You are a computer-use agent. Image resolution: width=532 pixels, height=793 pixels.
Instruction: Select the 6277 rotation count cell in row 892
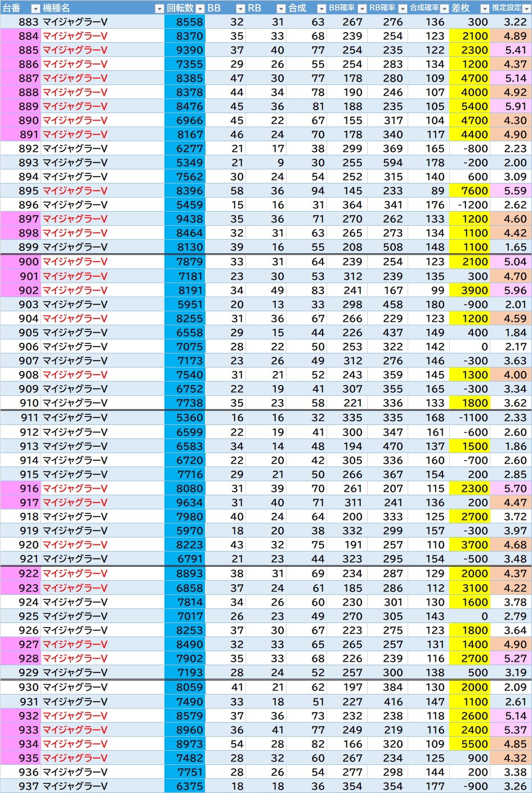coord(185,149)
